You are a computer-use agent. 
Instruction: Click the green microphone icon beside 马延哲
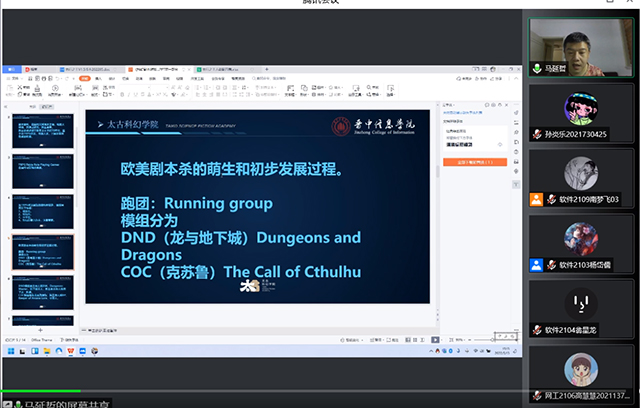click(x=537, y=69)
